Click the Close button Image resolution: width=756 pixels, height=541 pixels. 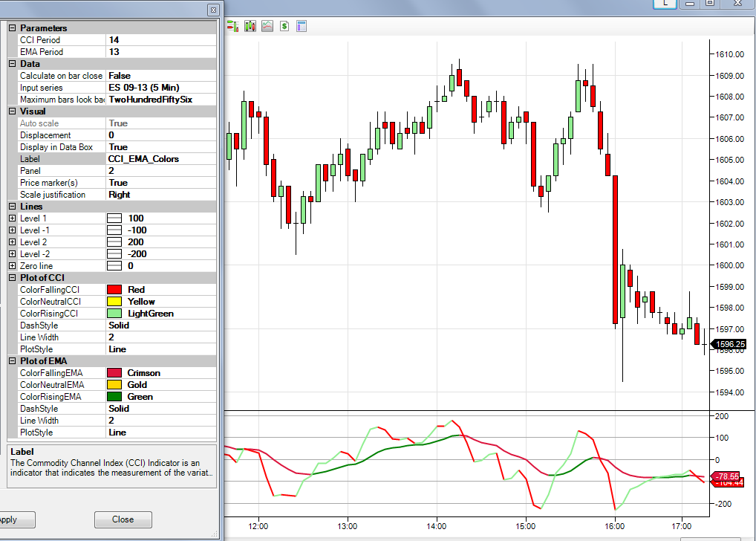[123, 519]
